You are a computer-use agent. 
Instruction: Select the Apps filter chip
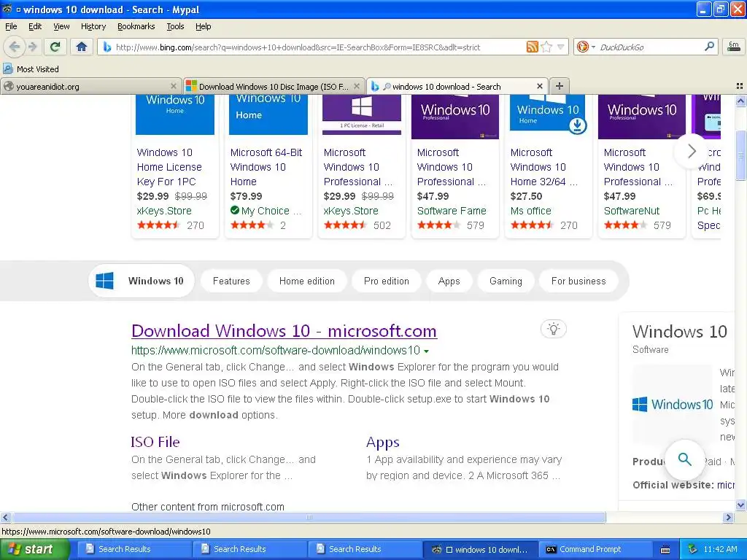coord(449,281)
